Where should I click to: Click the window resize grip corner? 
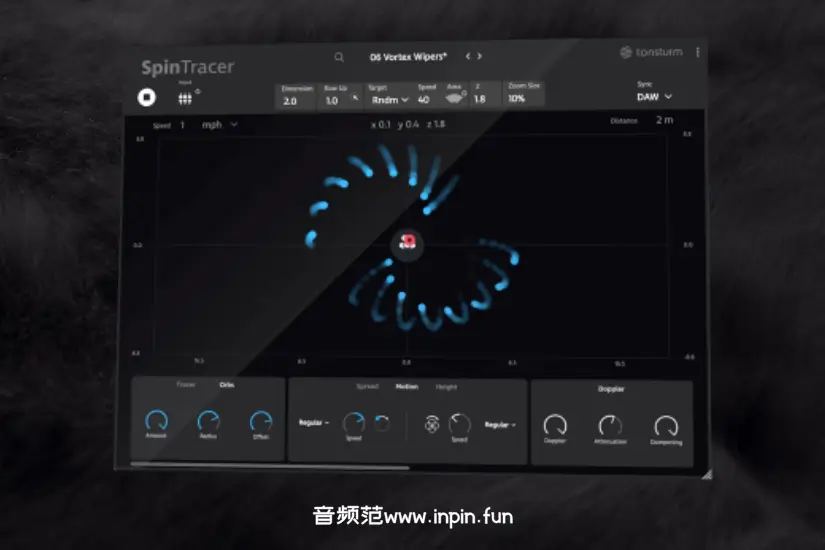[x=707, y=474]
